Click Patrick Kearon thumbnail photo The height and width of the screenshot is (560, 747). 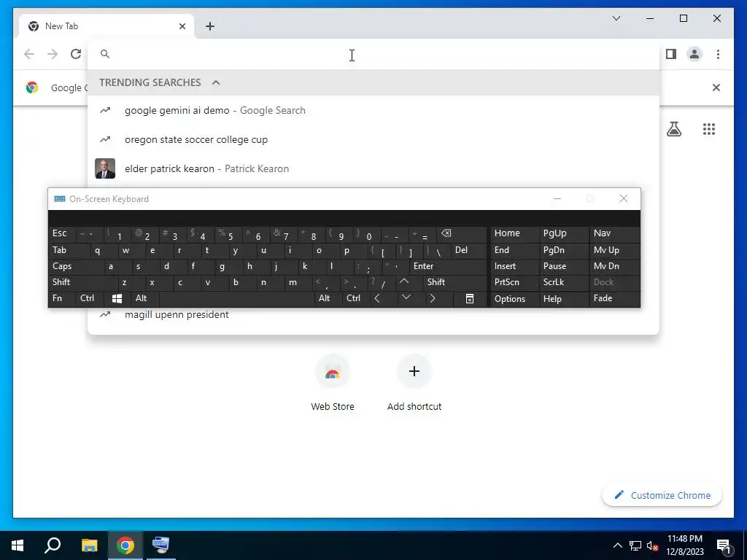coord(105,168)
